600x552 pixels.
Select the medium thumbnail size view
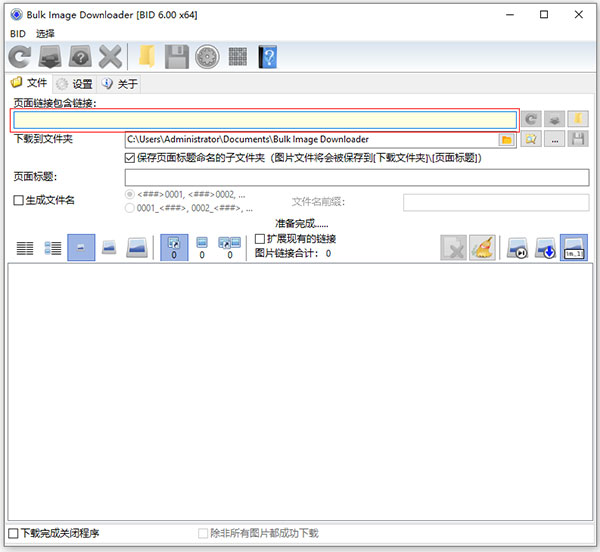109,248
